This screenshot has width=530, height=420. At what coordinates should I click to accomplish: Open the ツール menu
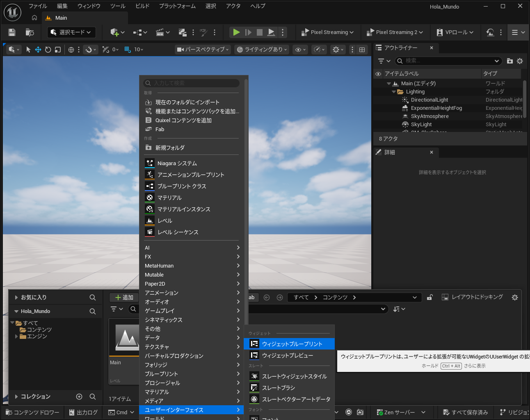click(x=118, y=6)
